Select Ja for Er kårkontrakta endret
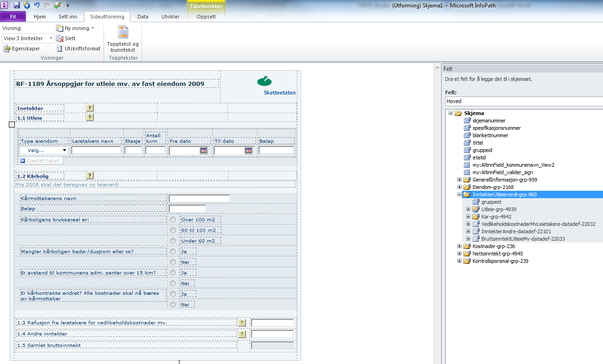 [x=173, y=294]
